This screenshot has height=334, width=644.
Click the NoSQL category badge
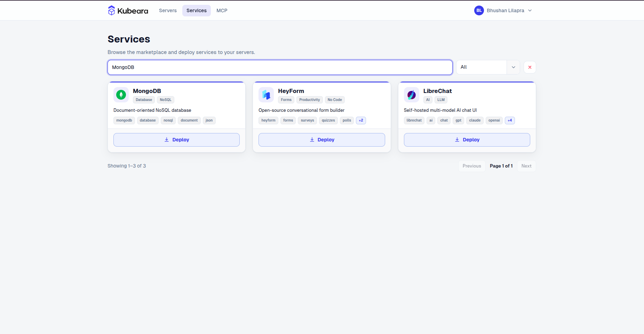[x=166, y=100]
